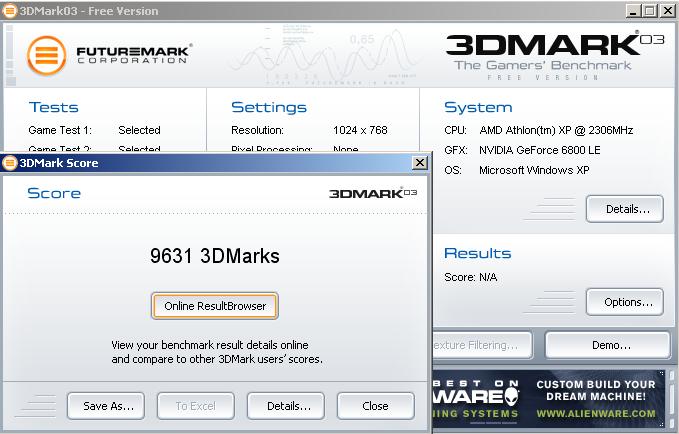
Task: Click Selected status for Game Test 1
Action: [139, 130]
